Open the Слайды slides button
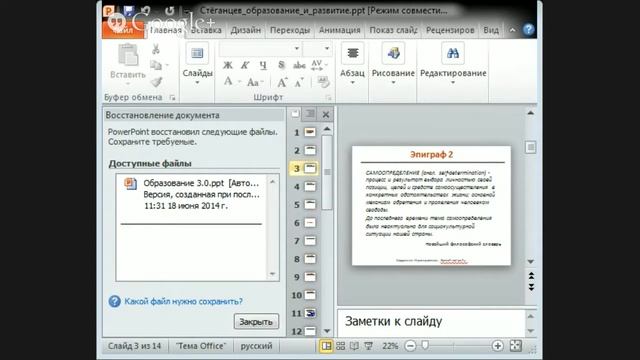The height and width of the screenshot is (360, 640). 198,63
